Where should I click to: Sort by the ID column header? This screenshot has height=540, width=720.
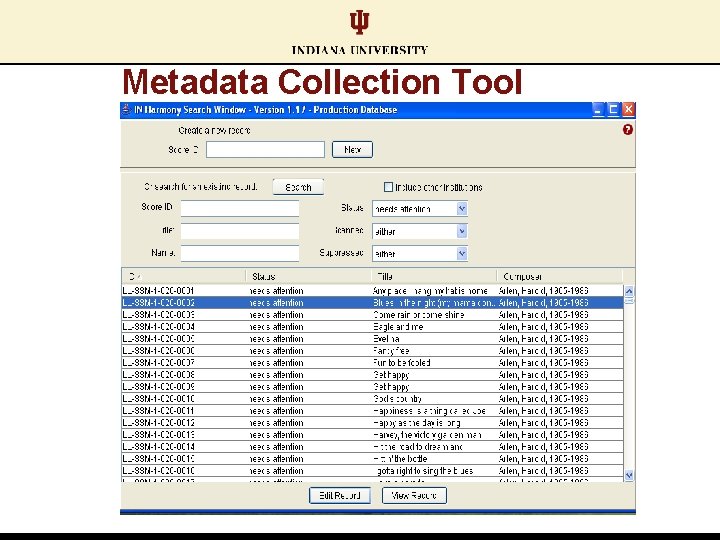[x=184, y=276]
